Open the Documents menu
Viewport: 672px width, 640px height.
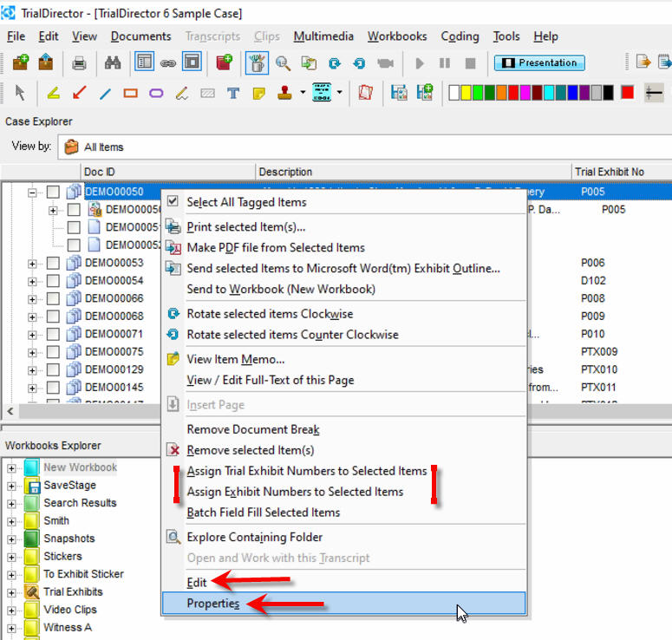coord(141,36)
